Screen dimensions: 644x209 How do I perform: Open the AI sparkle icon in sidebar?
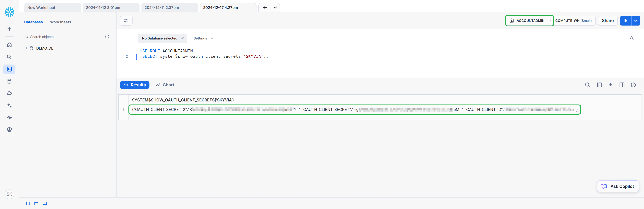9,105
